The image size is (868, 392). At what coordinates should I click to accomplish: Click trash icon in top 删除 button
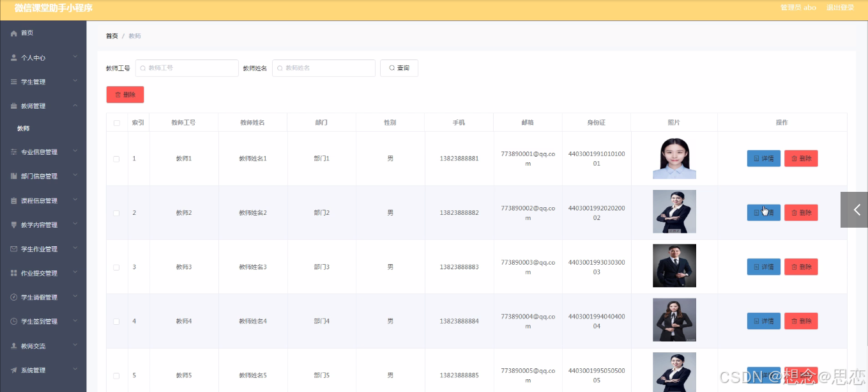pyautogui.click(x=118, y=95)
